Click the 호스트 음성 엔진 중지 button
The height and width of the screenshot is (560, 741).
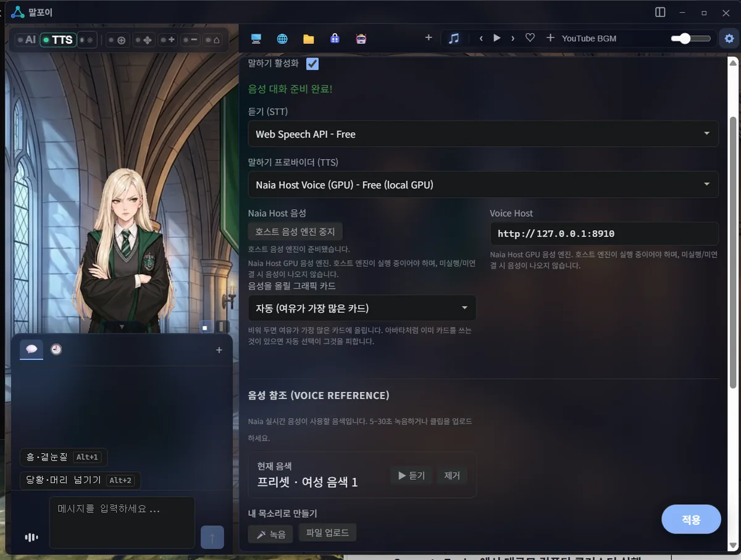pos(295,232)
